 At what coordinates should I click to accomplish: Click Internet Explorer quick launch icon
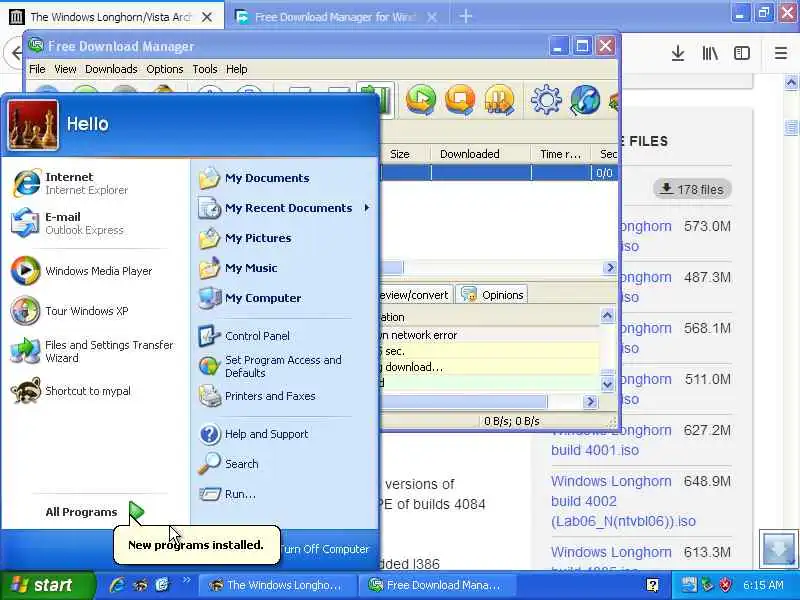[117, 585]
